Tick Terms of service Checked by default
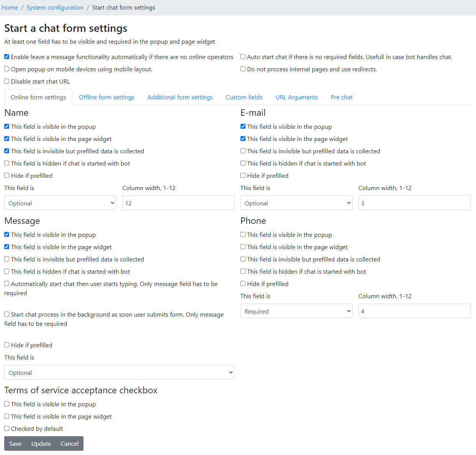Viewport: 476px width, 455px height. coord(7,429)
